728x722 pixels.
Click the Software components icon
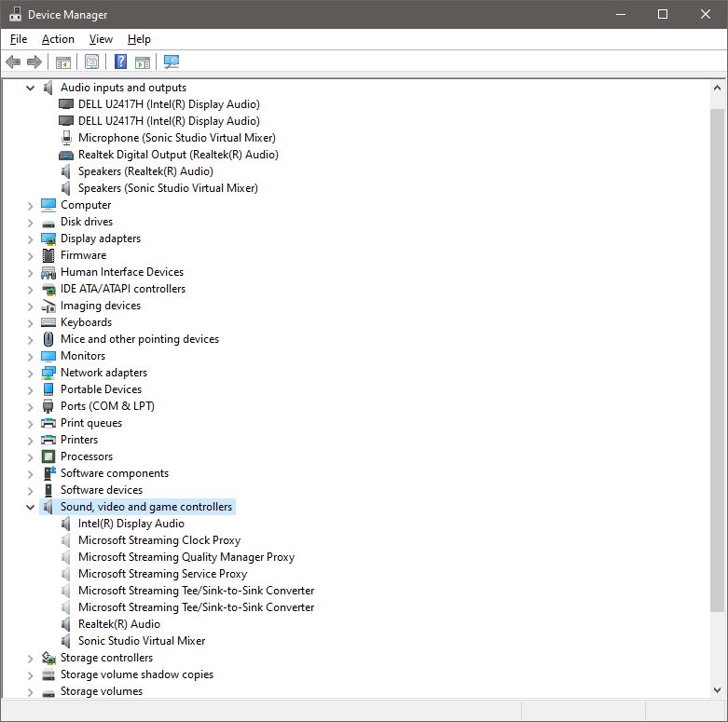48,473
